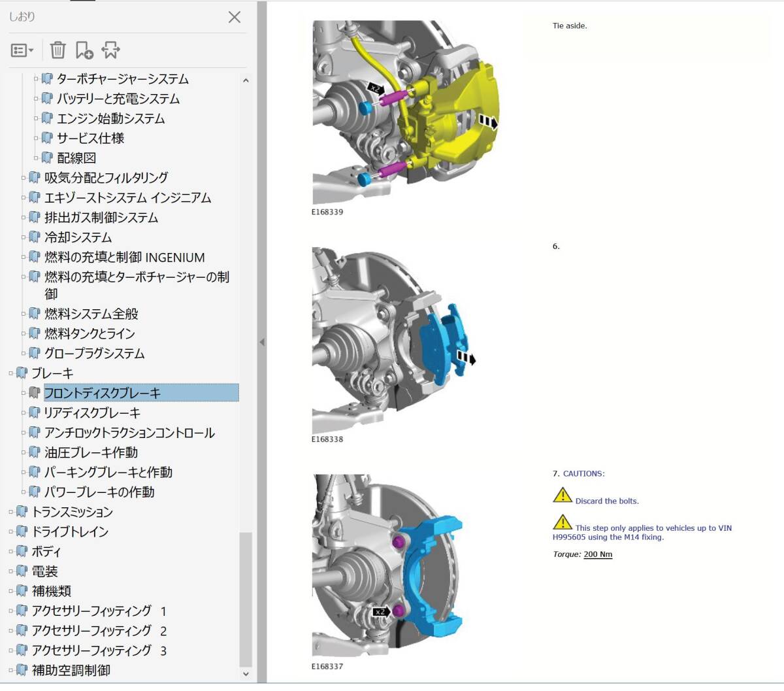Expand the 補助空調制御 bookmark group
This screenshot has height=691, width=784.
point(11,670)
